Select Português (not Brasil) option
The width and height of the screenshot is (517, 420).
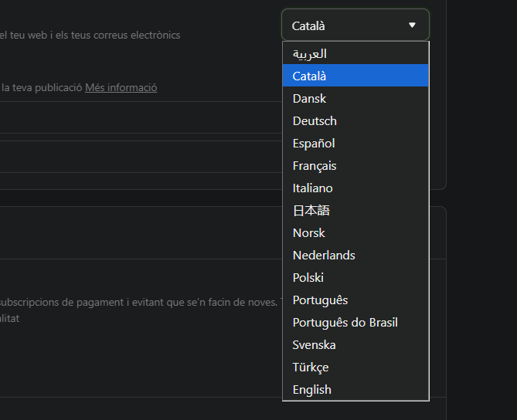(x=355, y=300)
